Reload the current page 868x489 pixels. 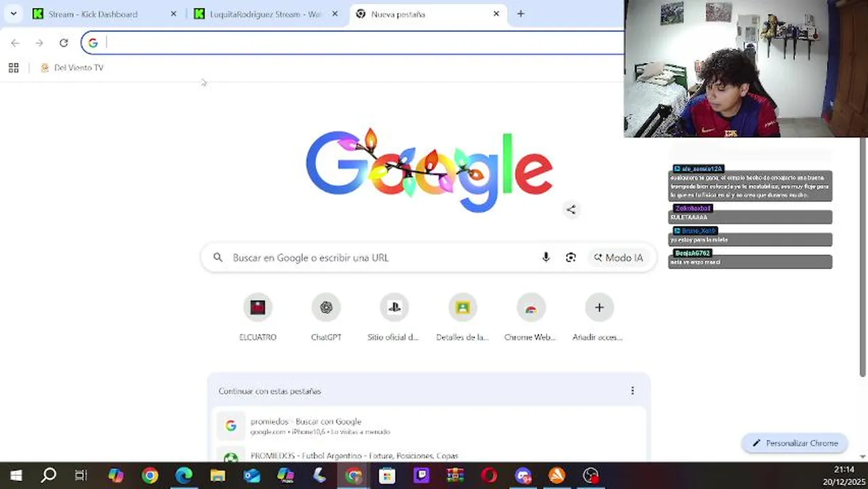point(63,43)
